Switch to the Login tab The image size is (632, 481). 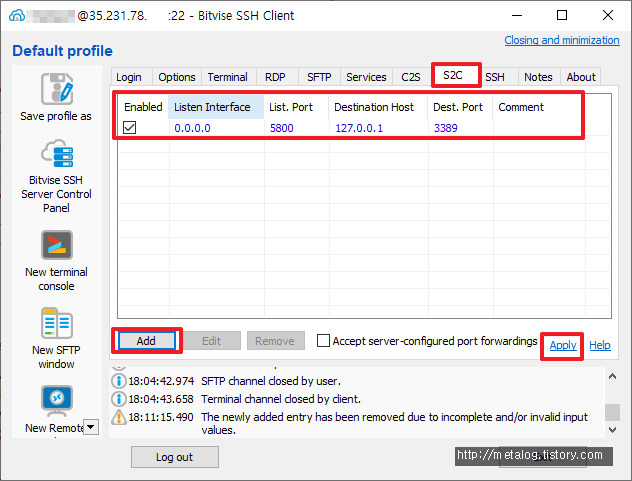point(129,77)
